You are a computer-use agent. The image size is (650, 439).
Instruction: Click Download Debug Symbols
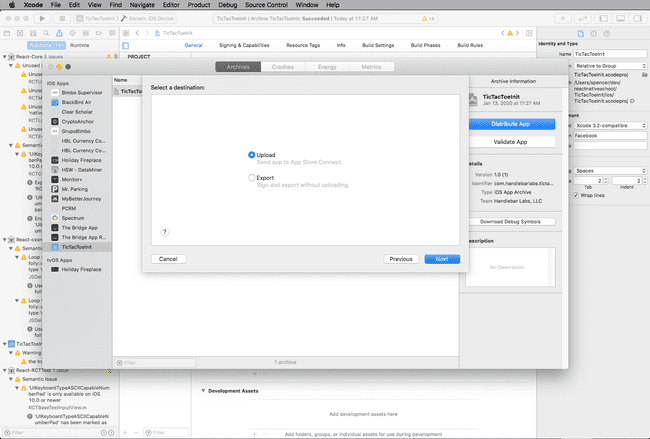click(510, 222)
